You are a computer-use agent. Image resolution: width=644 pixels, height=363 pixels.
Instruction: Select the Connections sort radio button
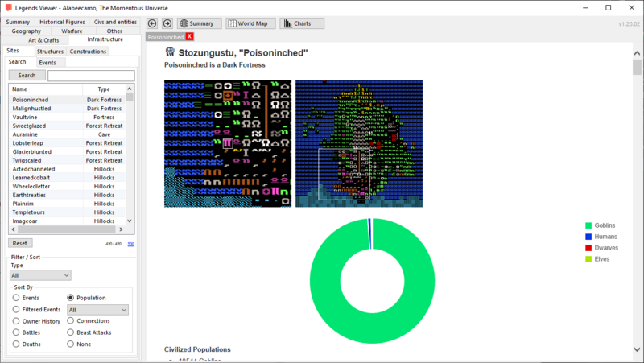click(x=70, y=320)
